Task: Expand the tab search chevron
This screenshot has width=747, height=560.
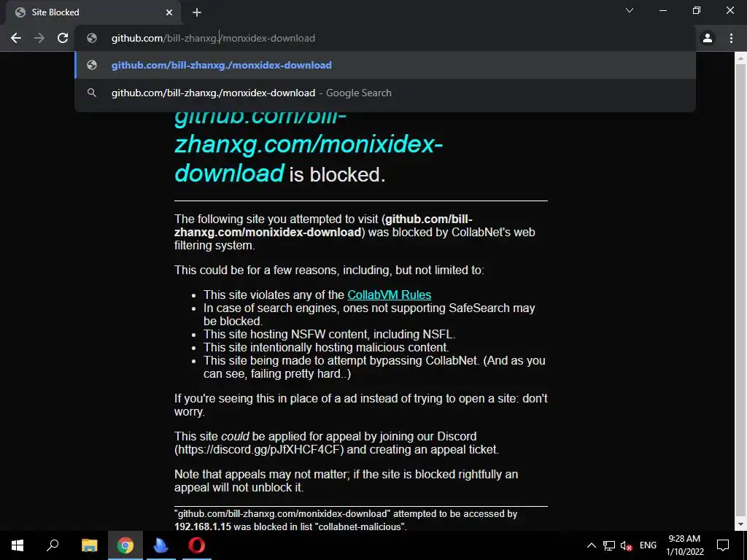Action: pos(630,10)
